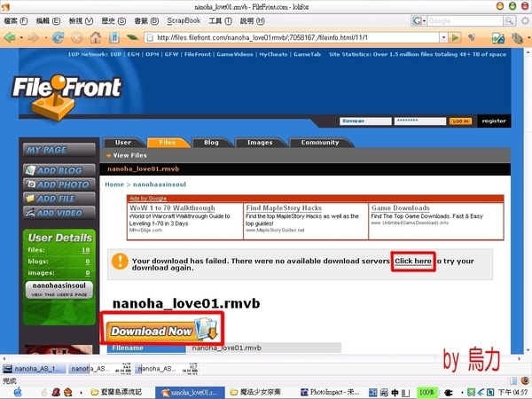This screenshot has height=399, width=532.
Task: Click the green leaf toolbar icon
Action: point(132,37)
